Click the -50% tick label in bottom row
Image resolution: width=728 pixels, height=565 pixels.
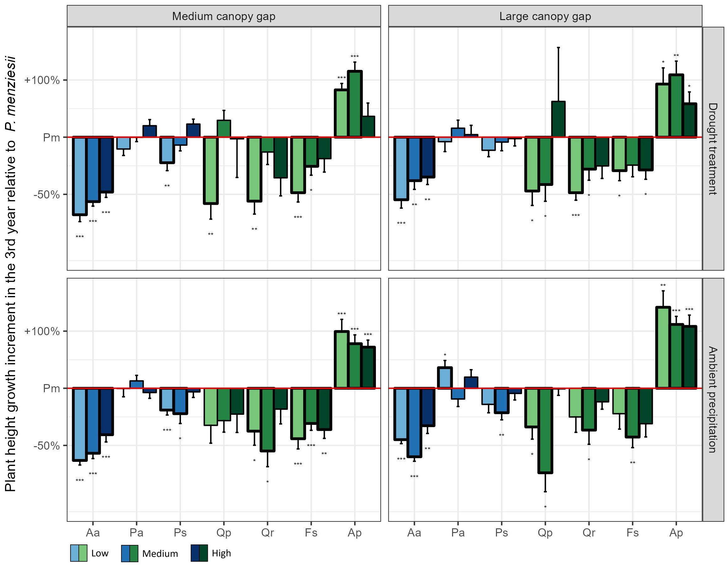46,446
